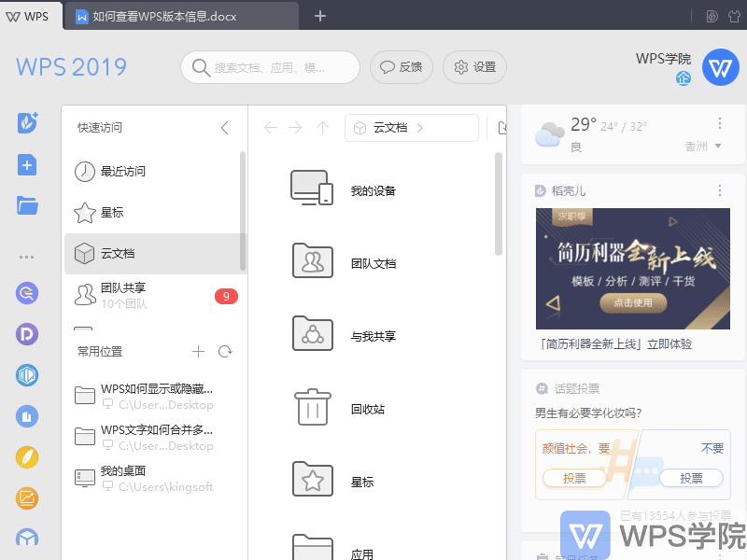Show more apps via the ellipsis sidebar icon
The height and width of the screenshot is (560, 747).
click(x=26, y=256)
